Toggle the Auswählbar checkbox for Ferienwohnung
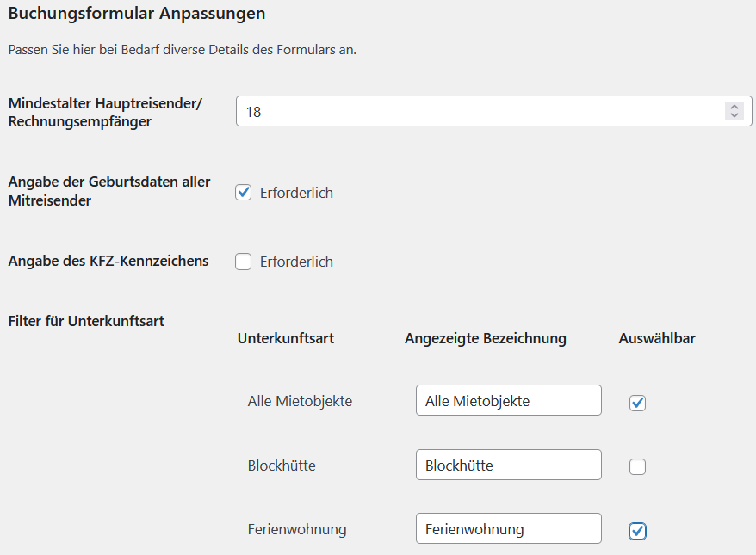This screenshot has height=555, width=756. pyautogui.click(x=637, y=531)
